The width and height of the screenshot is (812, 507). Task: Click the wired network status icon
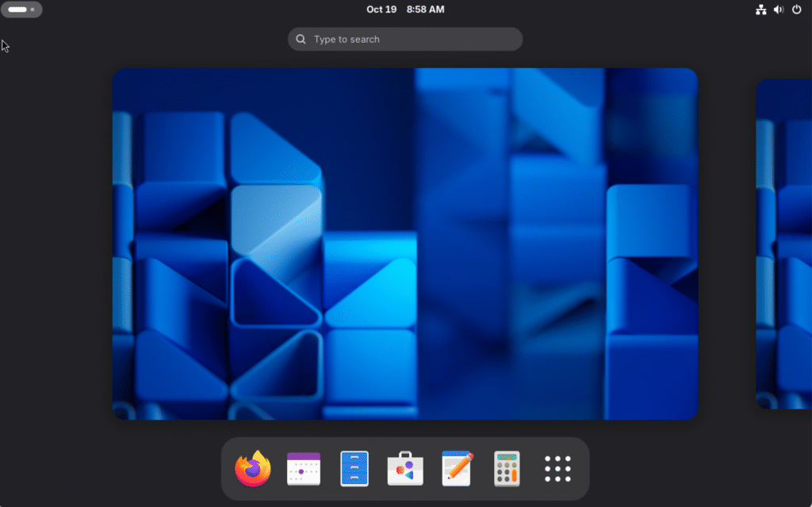pyautogui.click(x=760, y=10)
